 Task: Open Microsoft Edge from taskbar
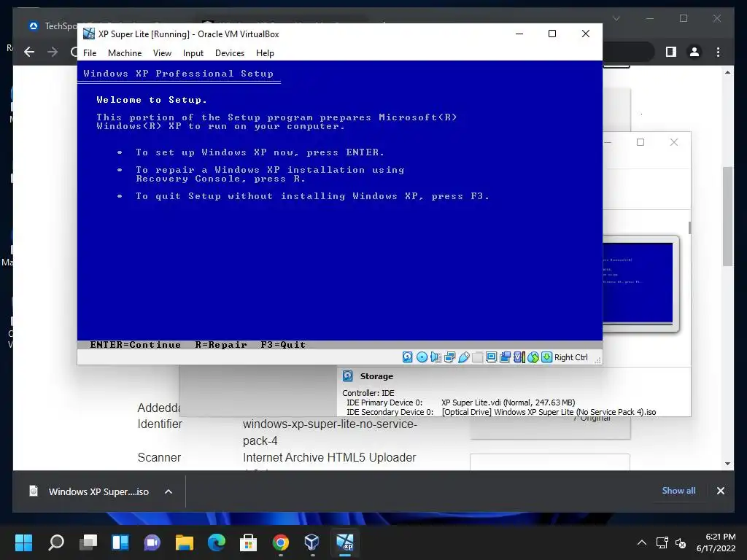(x=216, y=542)
